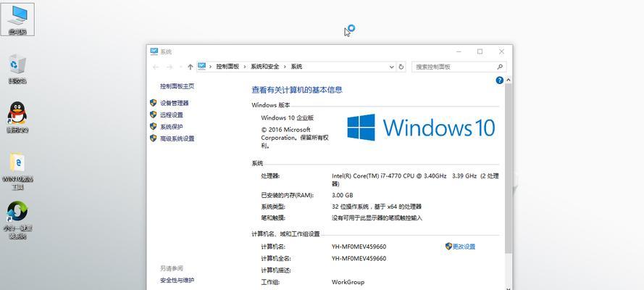This screenshot has height=290, width=644.
Task: Expand chevron after 系统和安全 in breadcrumb
Action: click(285, 67)
